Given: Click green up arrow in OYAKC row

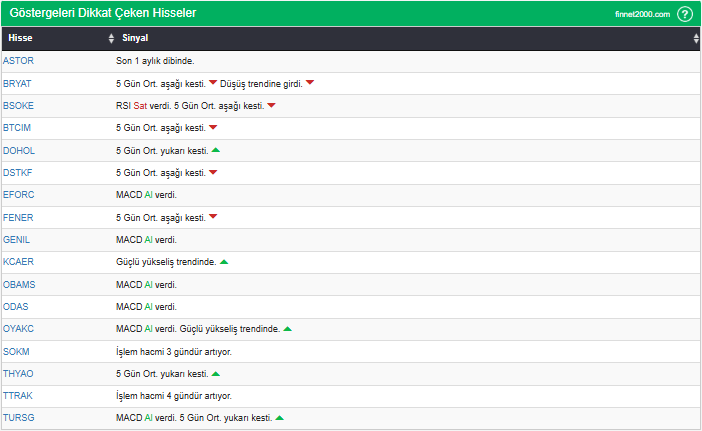Looking at the screenshot, I should tap(288, 329).
